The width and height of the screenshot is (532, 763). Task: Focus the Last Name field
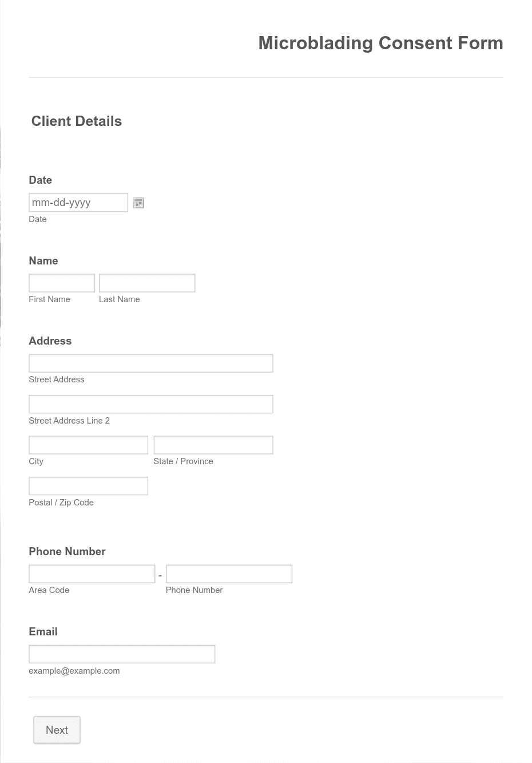(x=147, y=283)
